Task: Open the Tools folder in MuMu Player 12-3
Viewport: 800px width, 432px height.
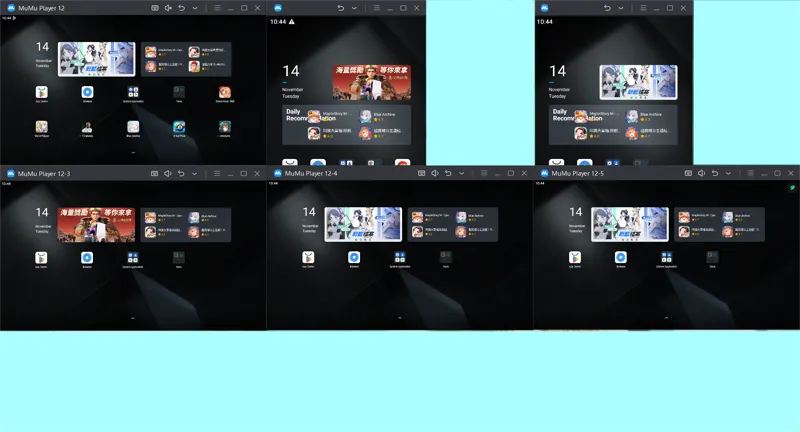Action: click(179, 258)
